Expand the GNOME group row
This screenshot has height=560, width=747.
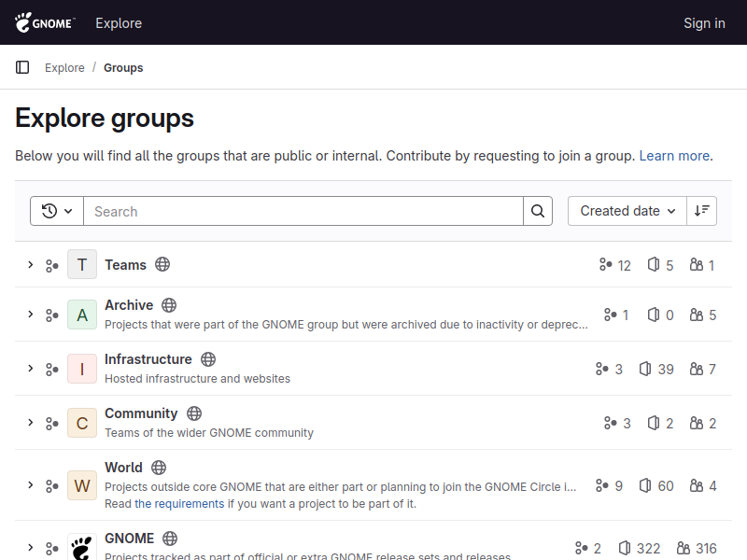31,548
